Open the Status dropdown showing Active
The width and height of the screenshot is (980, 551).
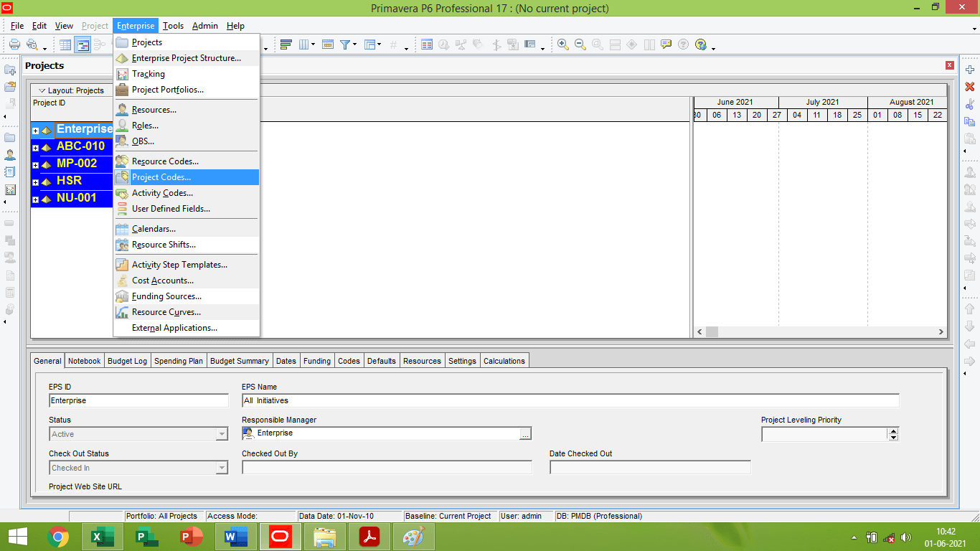[x=221, y=434]
